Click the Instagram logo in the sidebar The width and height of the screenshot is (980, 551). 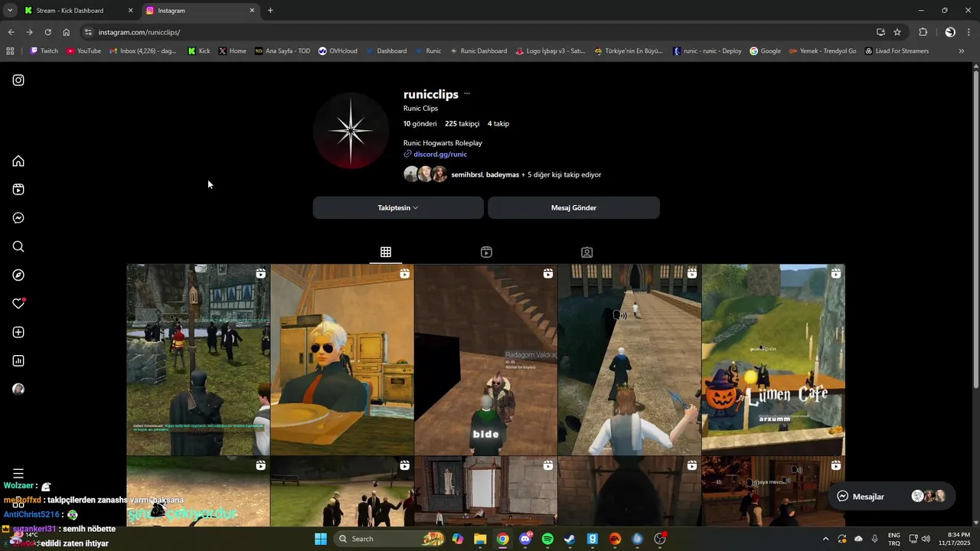tap(18, 80)
